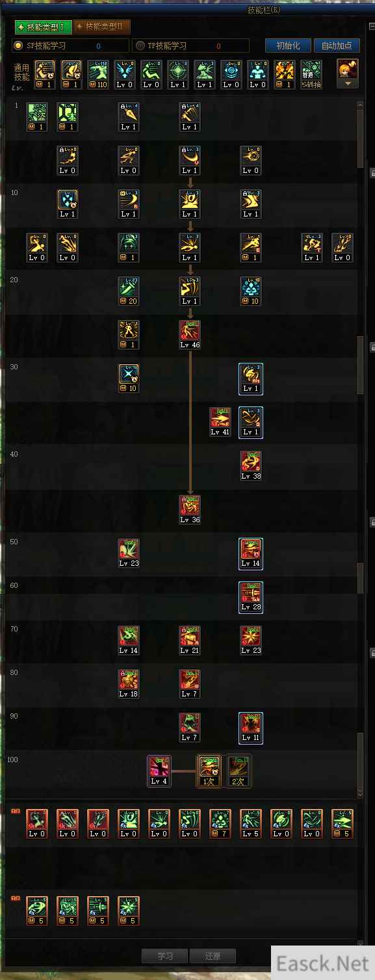Select the Lv 38 skill icon

[251, 466]
